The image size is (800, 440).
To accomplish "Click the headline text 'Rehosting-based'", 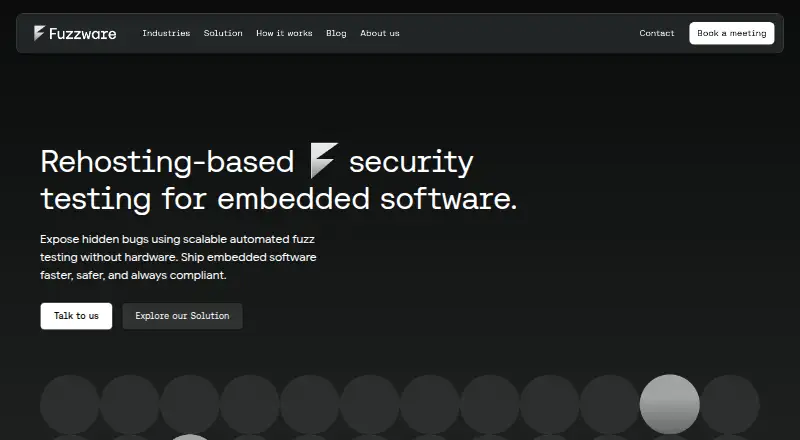I will pos(167,162).
